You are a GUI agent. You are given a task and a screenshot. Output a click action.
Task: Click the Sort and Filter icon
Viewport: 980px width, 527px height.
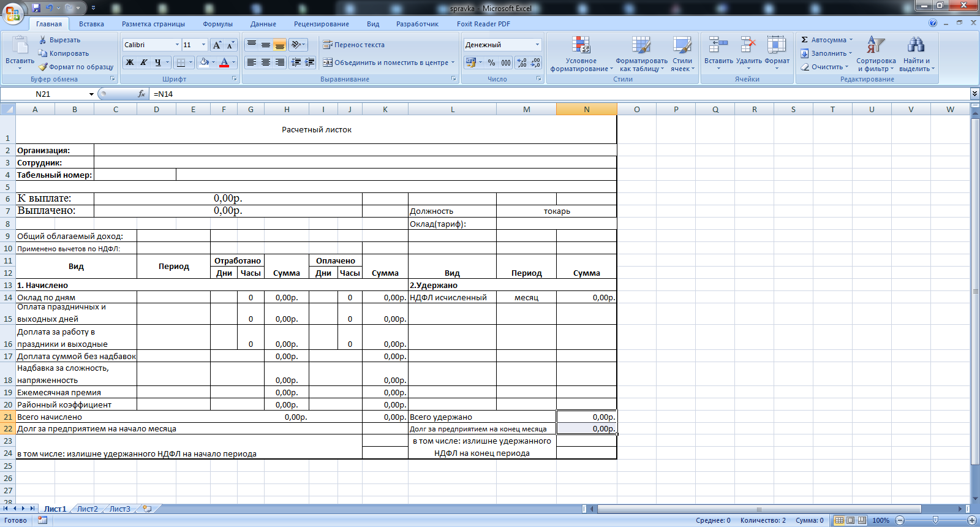point(875,45)
